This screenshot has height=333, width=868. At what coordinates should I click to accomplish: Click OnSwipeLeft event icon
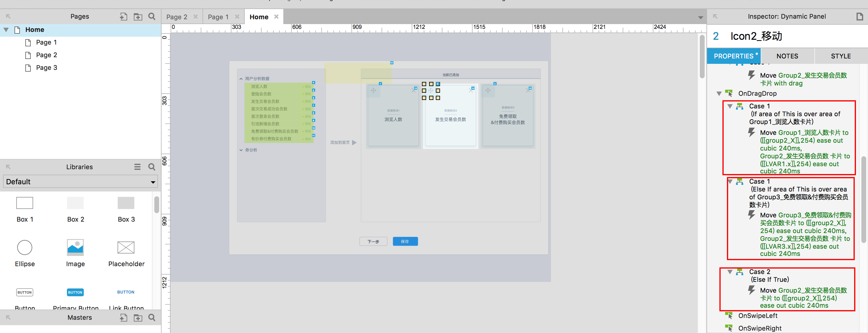pyautogui.click(x=728, y=316)
